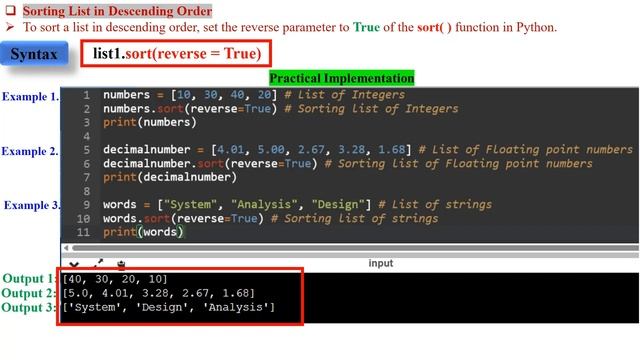
Task: Click line number 1 in the gutter
Action: tap(87, 95)
